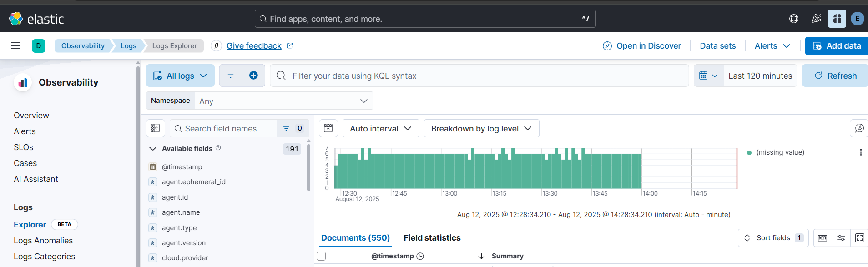Click the keyword icon beside agent.version
The height and width of the screenshot is (267, 868).
pos(153,243)
